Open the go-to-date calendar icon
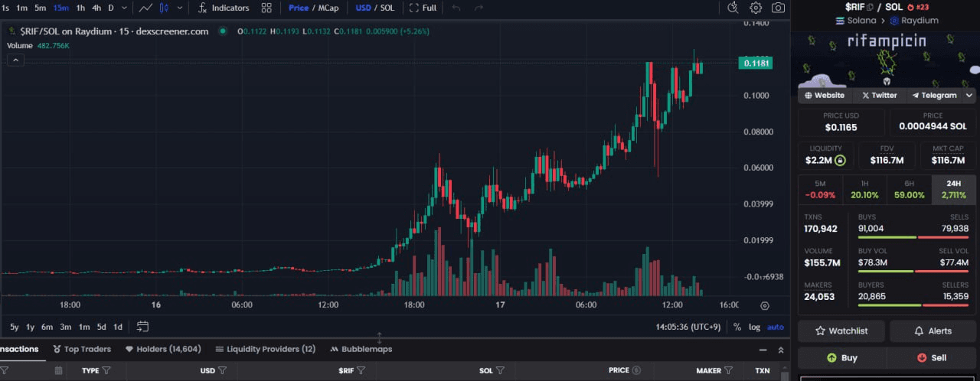Viewport: 980px width, 381px height. (x=142, y=327)
